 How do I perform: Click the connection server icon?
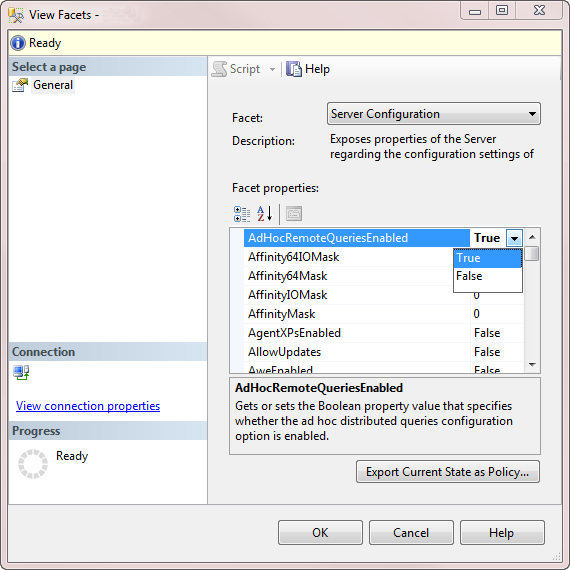coord(21,373)
